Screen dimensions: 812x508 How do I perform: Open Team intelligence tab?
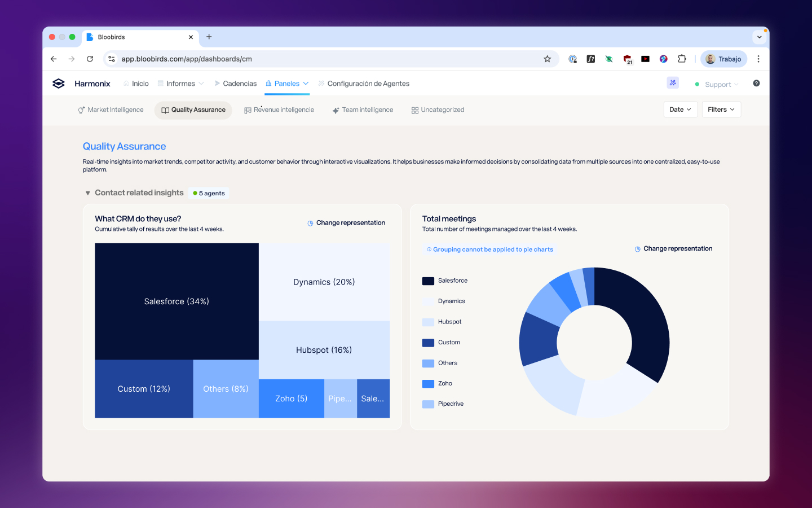[363, 110]
